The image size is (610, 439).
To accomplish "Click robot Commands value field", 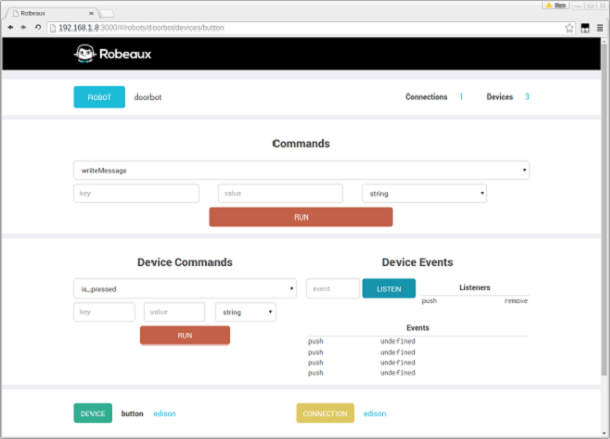I will (x=280, y=193).
